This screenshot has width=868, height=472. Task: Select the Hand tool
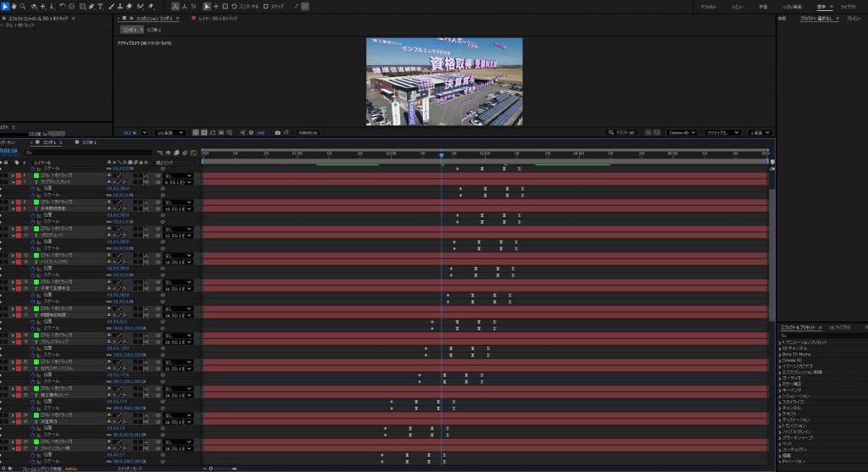[13, 6]
